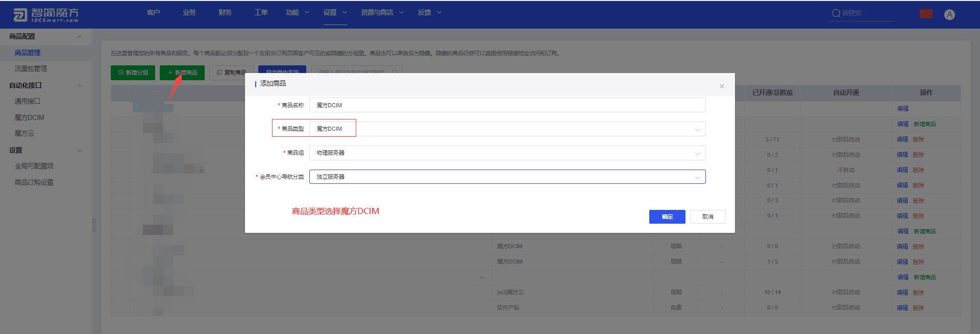Screen dimensions: 980x334
Task: Select 魔方DCIM in sidebar
Action: 30,117
